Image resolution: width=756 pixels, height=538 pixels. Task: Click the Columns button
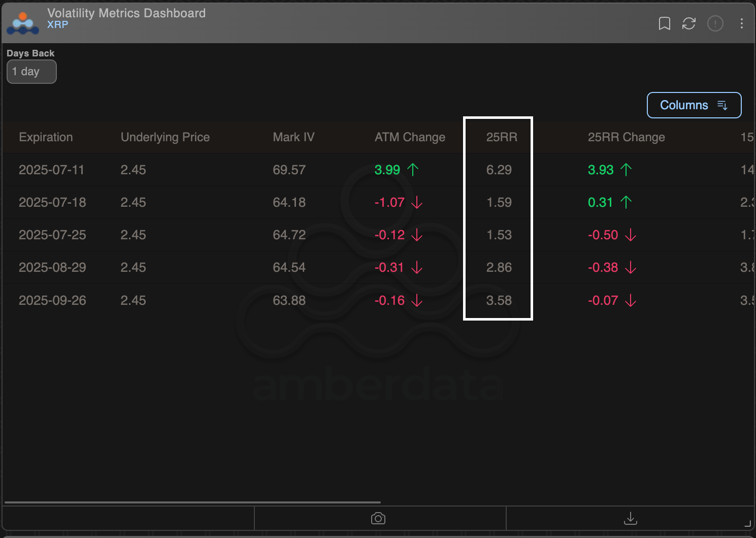(x=684, y=105)
